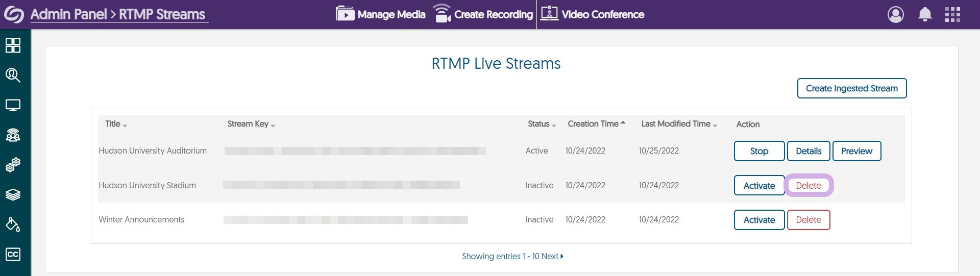Click the Create Ingested Stream button
980x276 pixels.
pyautogui.click(x=851, y=88)
